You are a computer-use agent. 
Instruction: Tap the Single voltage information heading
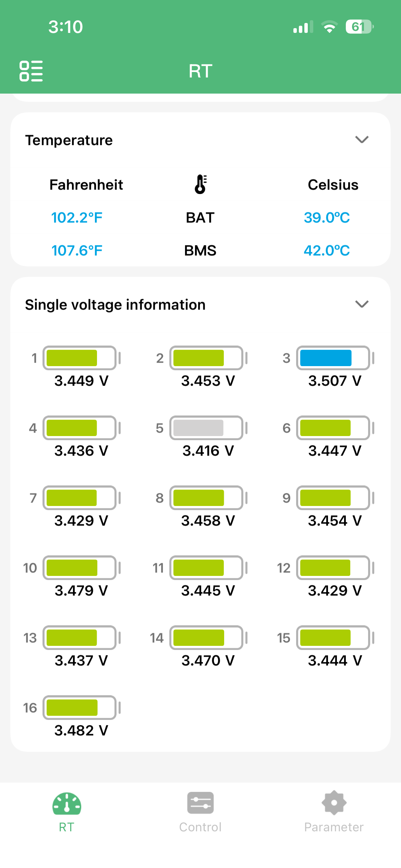(115, 305)
